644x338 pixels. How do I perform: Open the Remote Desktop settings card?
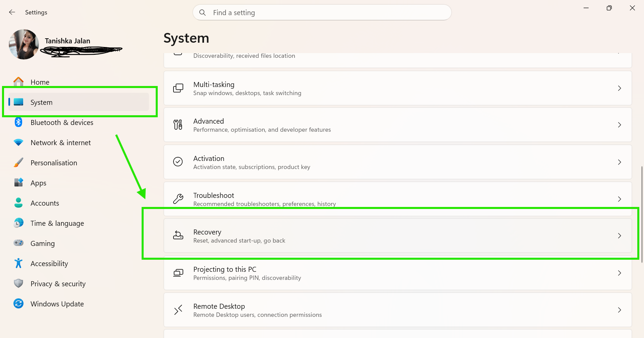pos(398,310)
